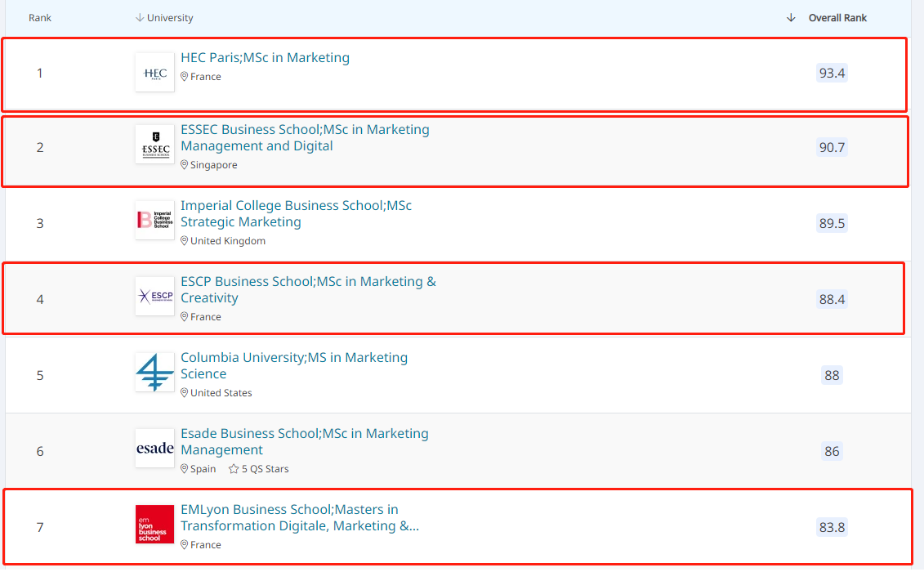Open Esade MSc in Marketing Management link

(x=304, y=441)
